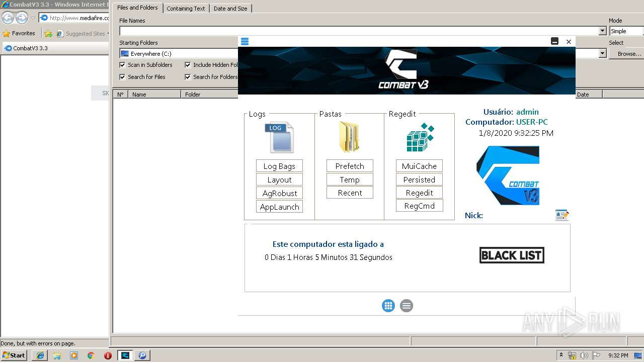644x362 pixels.
Task: Open Suggested Sites link
Action: point(82,34)
